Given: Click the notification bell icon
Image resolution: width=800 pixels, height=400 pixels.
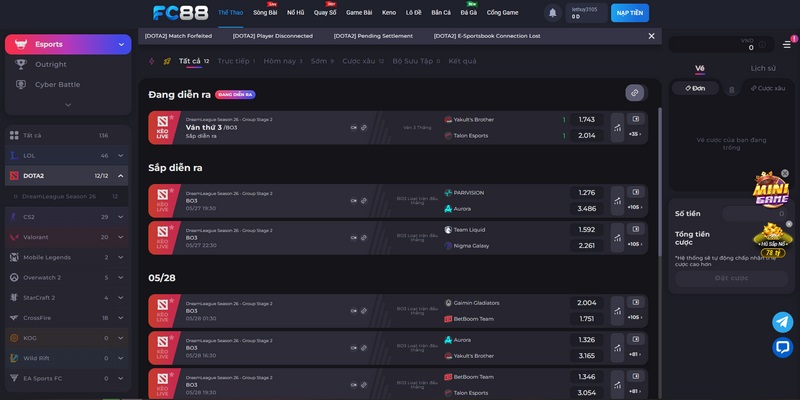Looking at the screenshot, I should (552, 13).
